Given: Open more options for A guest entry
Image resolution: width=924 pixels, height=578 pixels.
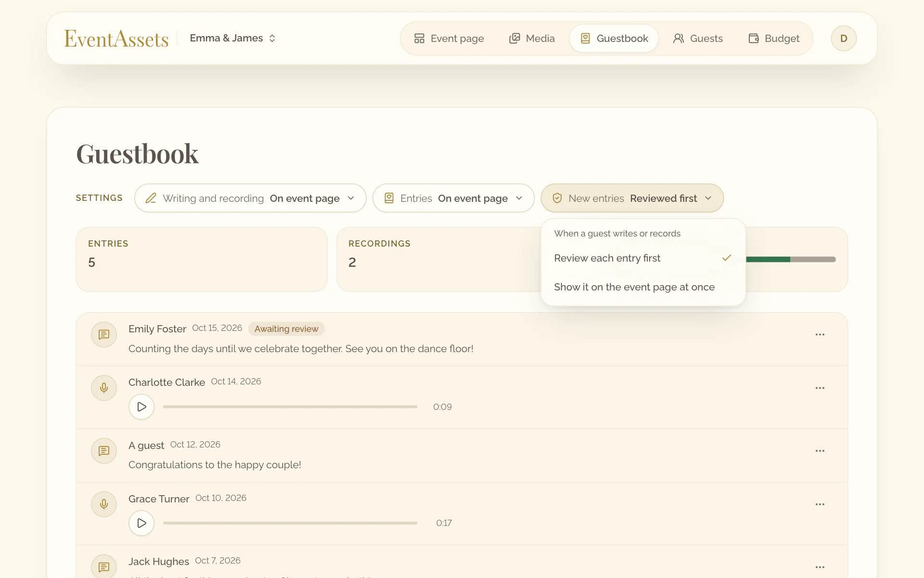Looking at the screenshot, I should [820, 451].
